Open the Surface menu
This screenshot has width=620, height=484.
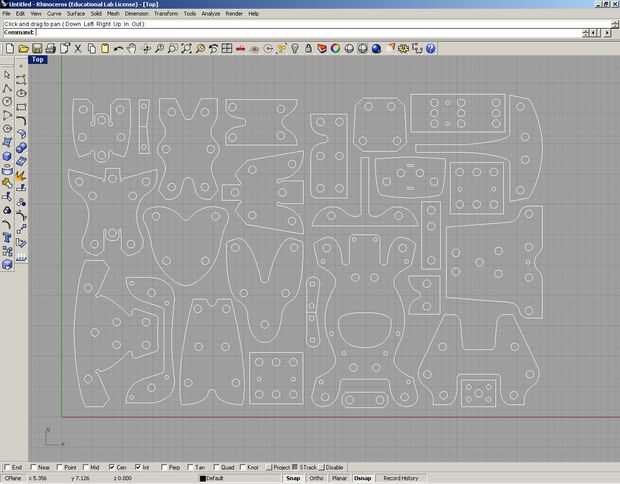pyautogui.click(x=76, y=13)
